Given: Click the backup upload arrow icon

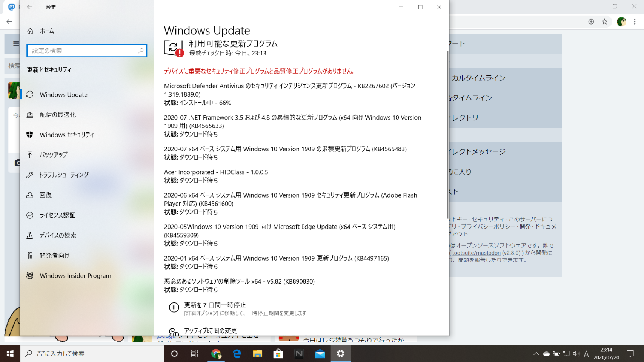Looking at the screenshot, I should click(30, 155).
